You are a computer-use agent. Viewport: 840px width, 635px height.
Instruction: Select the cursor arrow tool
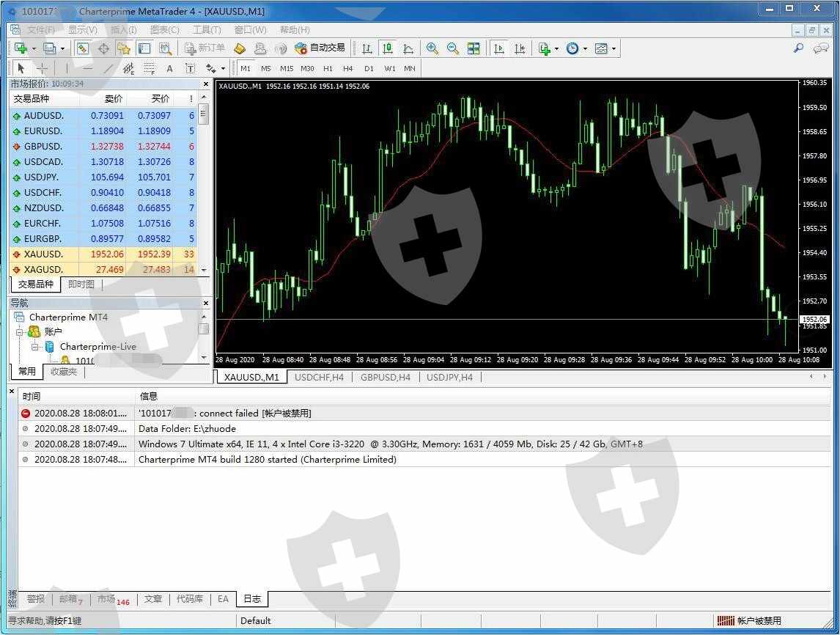[21, 68]
